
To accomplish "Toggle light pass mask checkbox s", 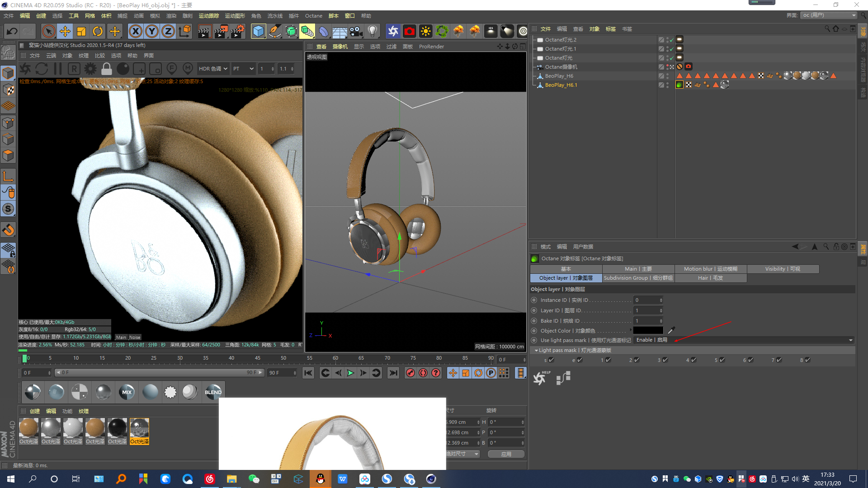I will 551,360.
